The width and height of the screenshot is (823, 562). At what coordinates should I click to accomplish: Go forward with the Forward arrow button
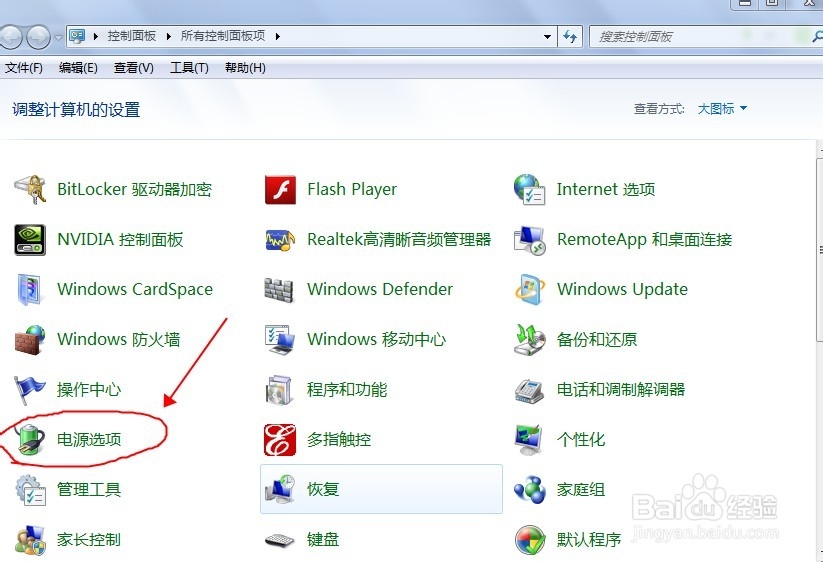tap(38, 37)
